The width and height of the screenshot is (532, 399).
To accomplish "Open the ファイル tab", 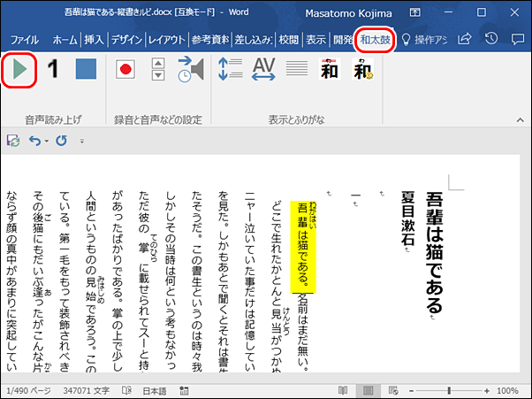I will click(25, 40).
